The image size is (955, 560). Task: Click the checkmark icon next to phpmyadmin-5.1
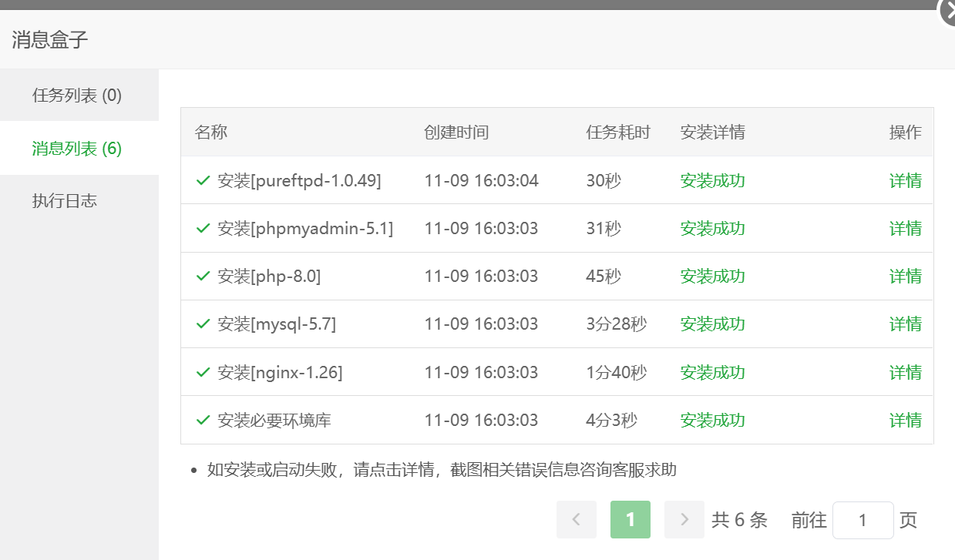click(203, 228)
